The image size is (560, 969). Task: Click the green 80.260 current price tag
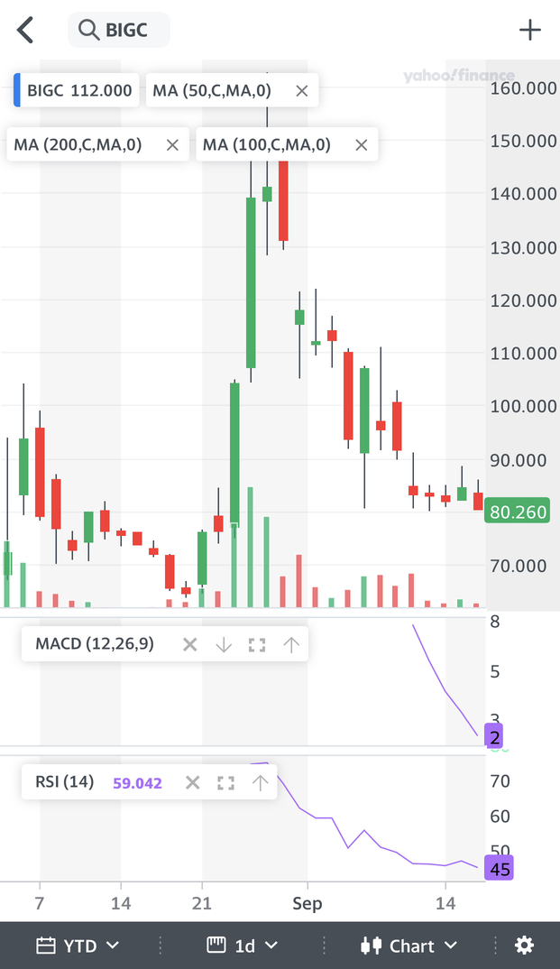[518, 512]
